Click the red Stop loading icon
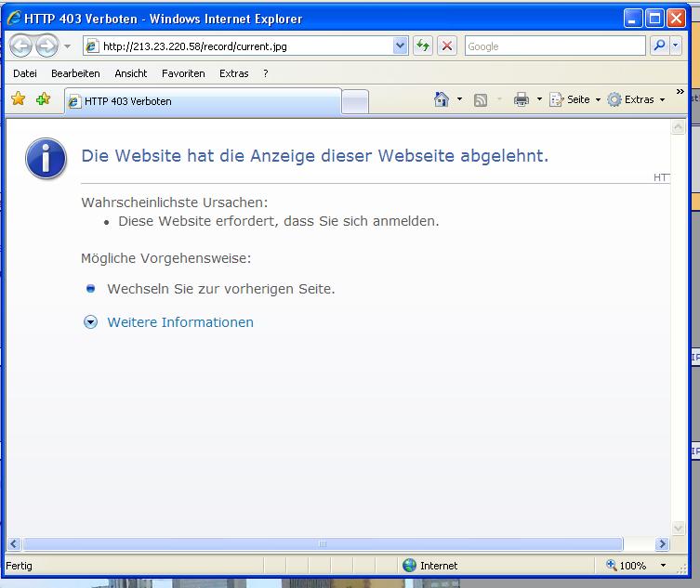The height and width of the screenshot is (588, 700). pyautogui.click(x=447, y=46)
